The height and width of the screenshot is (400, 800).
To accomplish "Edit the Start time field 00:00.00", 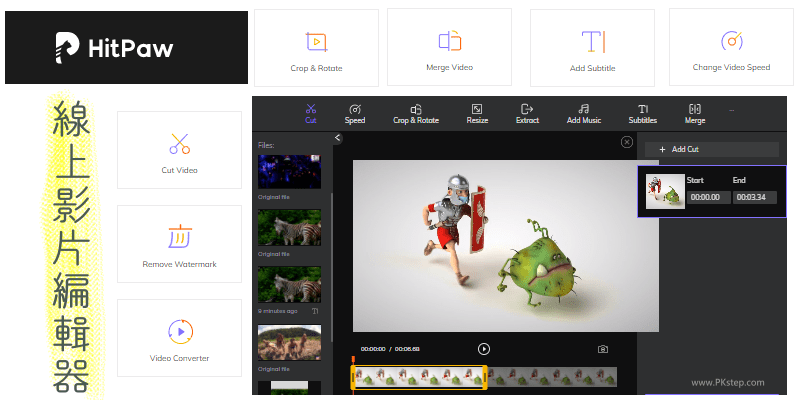I will click(709, 197).
